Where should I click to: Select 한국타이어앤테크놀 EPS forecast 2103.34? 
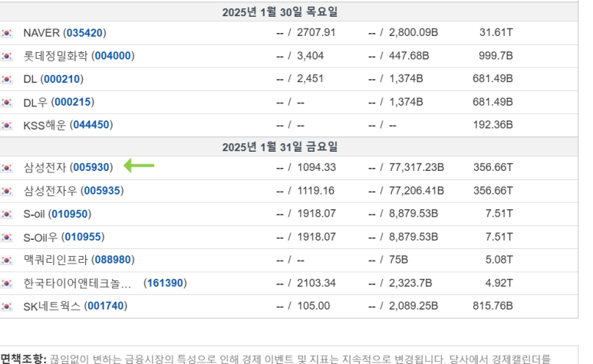pyautogui.click(x=316, y=283)
